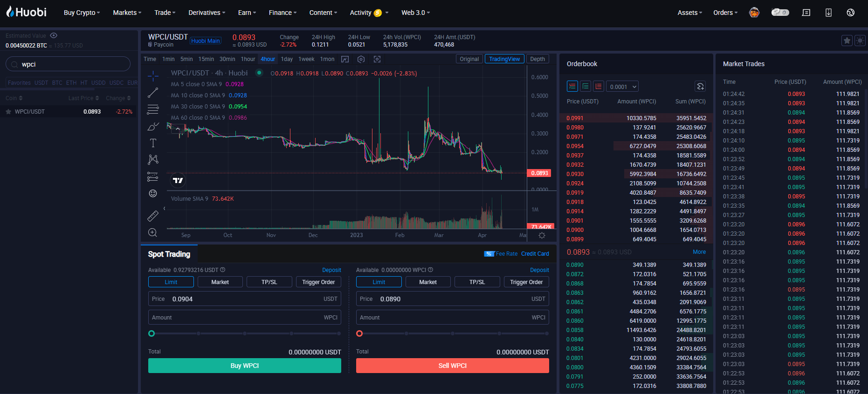Click the orderbook cumulative sum icon
868x394 pixels.
tap(700, 86)
